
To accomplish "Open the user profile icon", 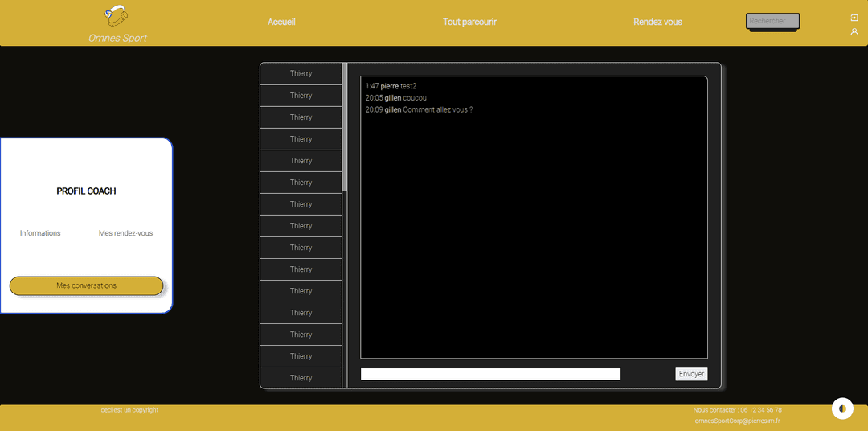I will click(x=854, y=32).
